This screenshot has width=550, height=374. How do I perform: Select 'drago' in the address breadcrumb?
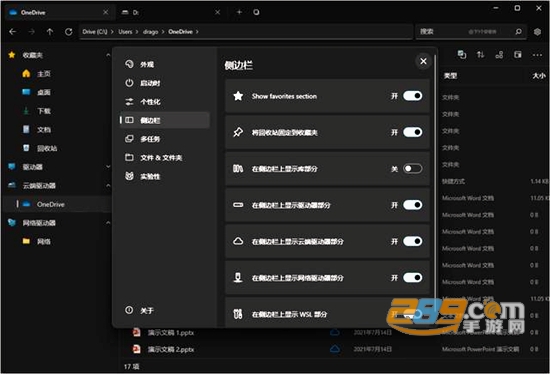150,32
